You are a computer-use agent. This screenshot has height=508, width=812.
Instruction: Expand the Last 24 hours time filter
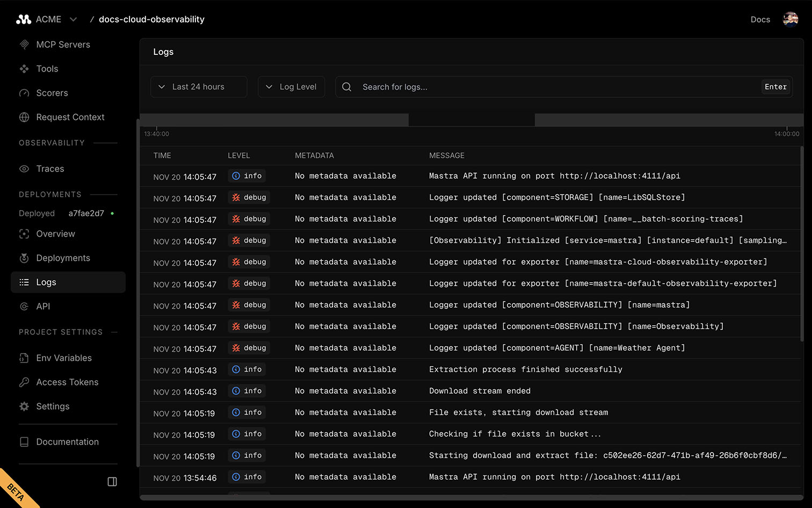[x=198, y=87]
